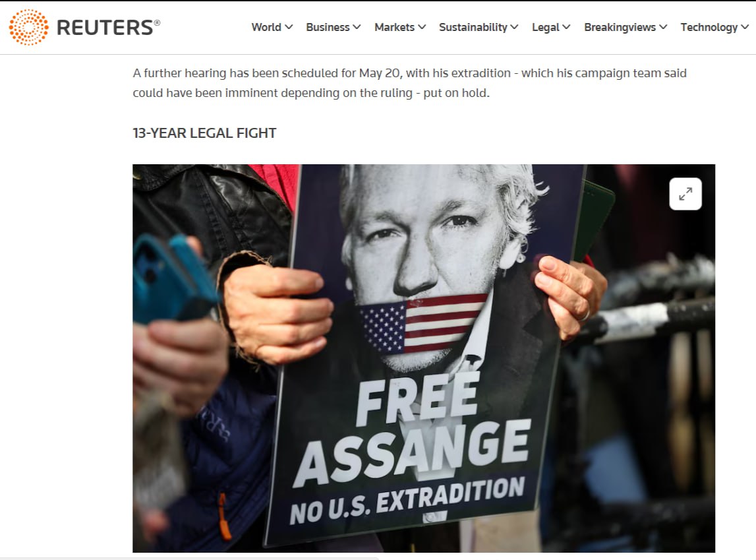The width and height of the screenshot is (756, 560).
Task: Expand the Technology dropdown chevron
Action: point(745,27)
